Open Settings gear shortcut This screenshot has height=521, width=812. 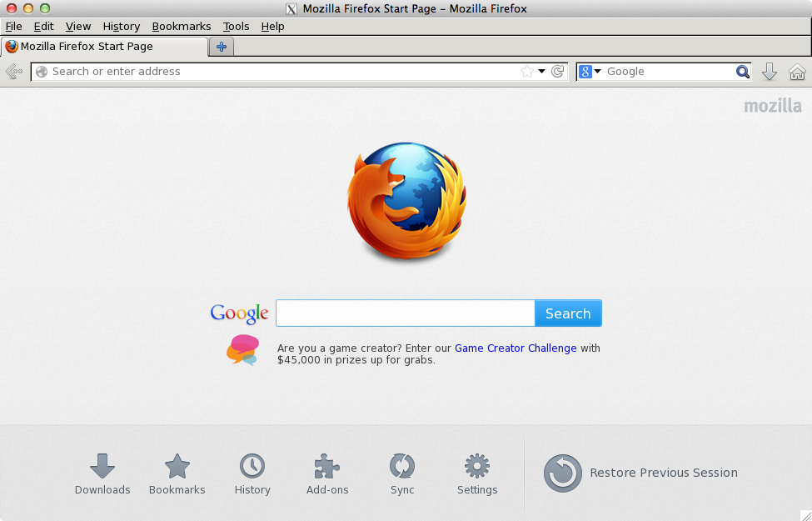point(477,474)
